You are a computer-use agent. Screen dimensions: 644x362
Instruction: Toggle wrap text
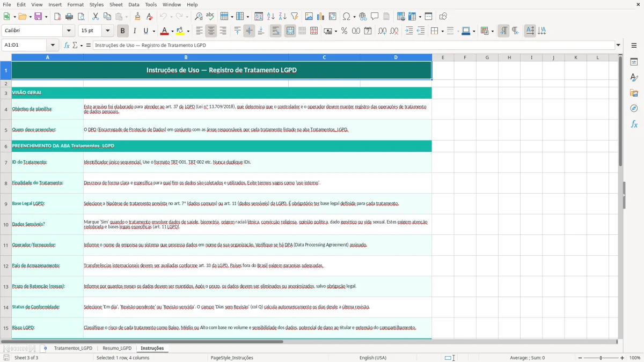[275, 31]
